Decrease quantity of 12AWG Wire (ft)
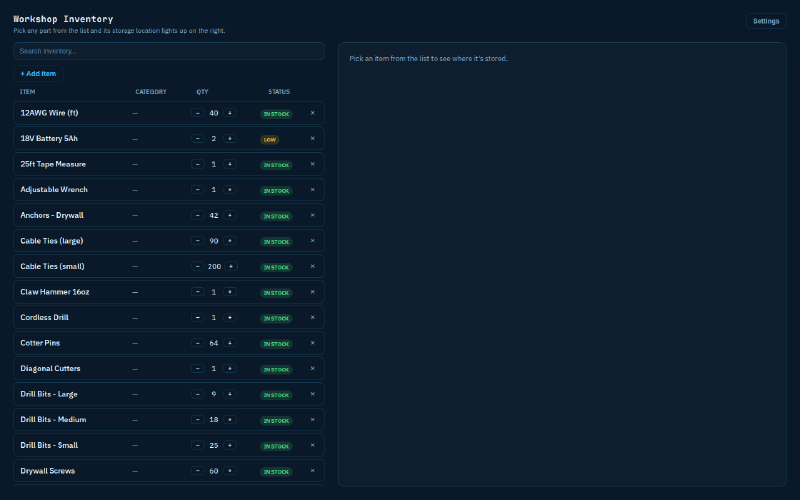 pyautogui.click(x=197, y=113)
